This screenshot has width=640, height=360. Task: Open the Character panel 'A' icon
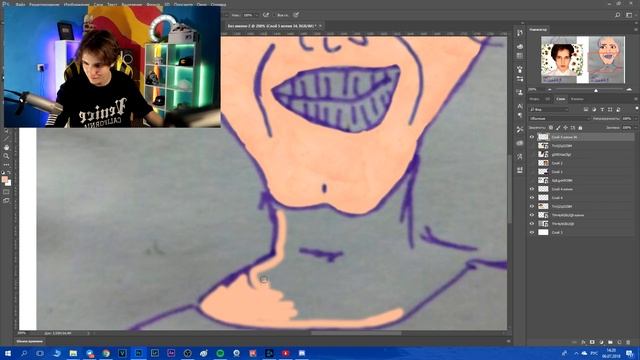click(520, 106)
